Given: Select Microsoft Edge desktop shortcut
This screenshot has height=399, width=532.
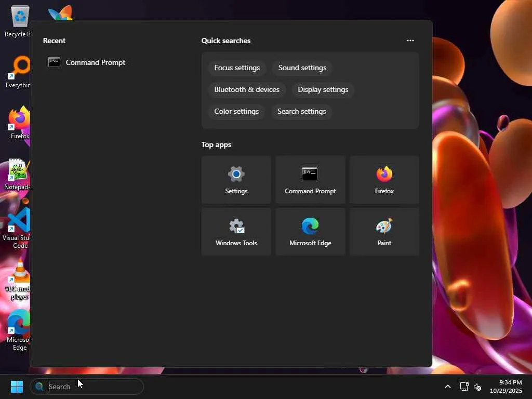Looking at the screenshot, I should pyautogui.click(x=18, y=330).
